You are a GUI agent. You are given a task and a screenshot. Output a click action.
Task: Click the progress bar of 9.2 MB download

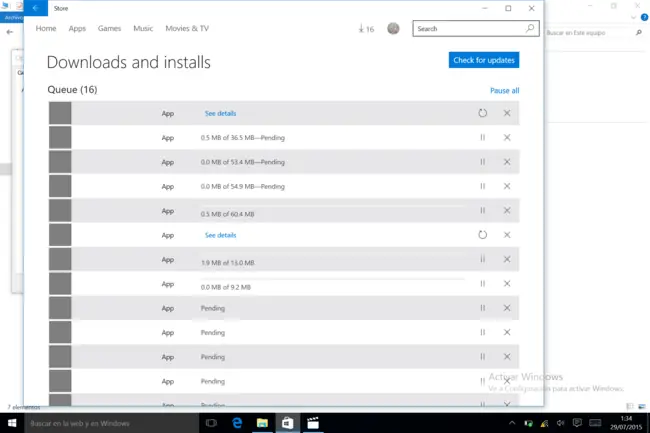coord(332,279)
